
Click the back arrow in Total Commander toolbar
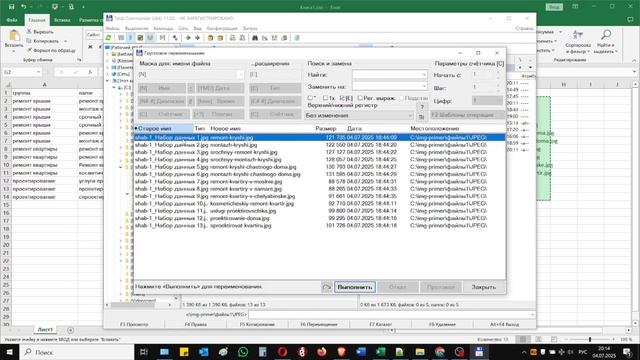188,38
